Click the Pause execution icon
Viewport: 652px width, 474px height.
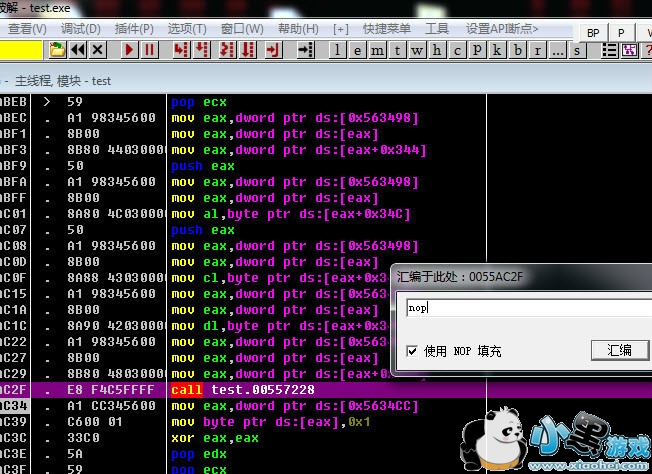[150, 49]
